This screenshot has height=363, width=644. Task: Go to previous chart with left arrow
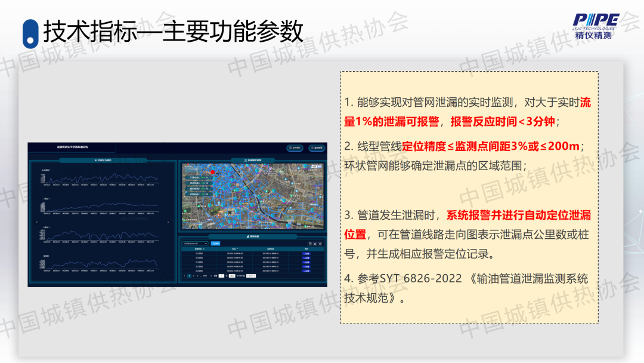pyautogui.click(x=37, y=222)
